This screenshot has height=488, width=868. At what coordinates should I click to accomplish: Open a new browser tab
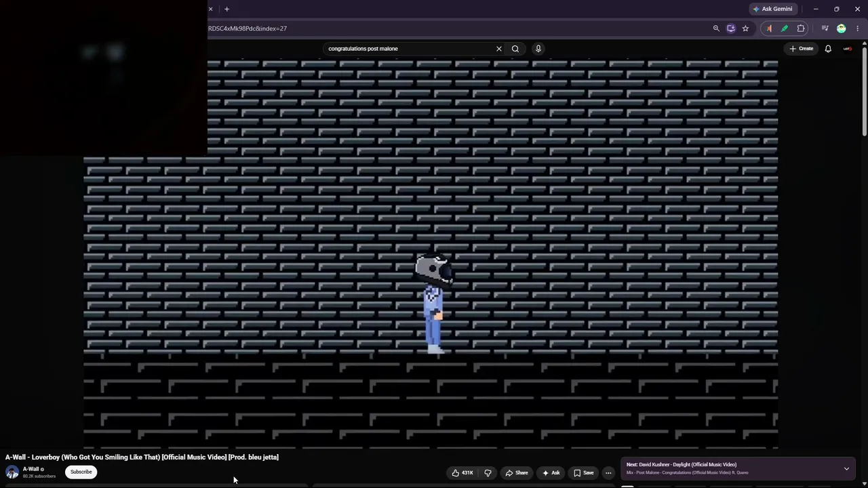pyautogui.click(x=226, y=9)
